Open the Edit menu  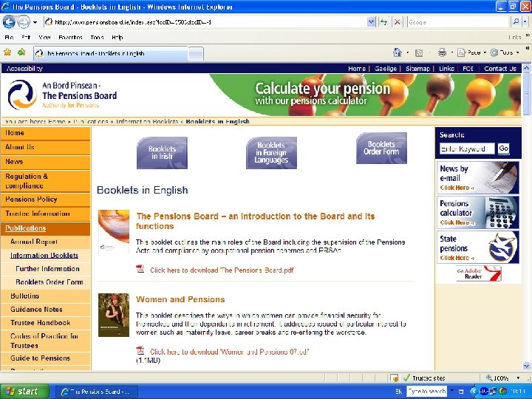point(26,38)
